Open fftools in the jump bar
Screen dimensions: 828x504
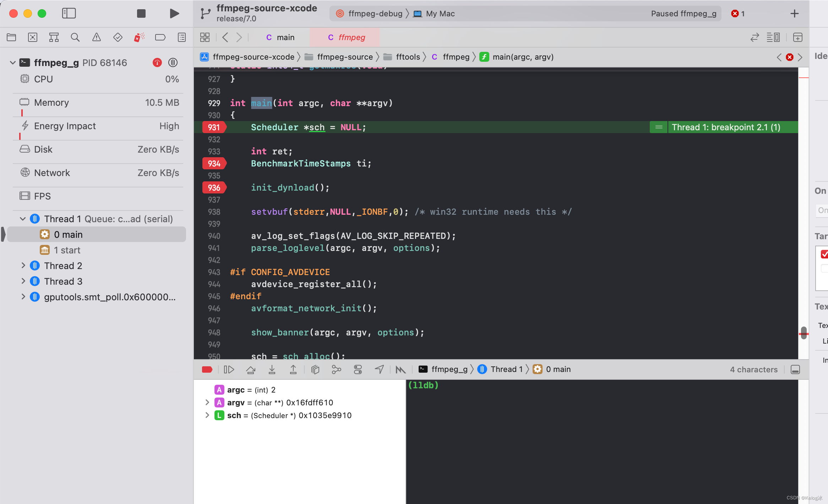pos(402,57)
